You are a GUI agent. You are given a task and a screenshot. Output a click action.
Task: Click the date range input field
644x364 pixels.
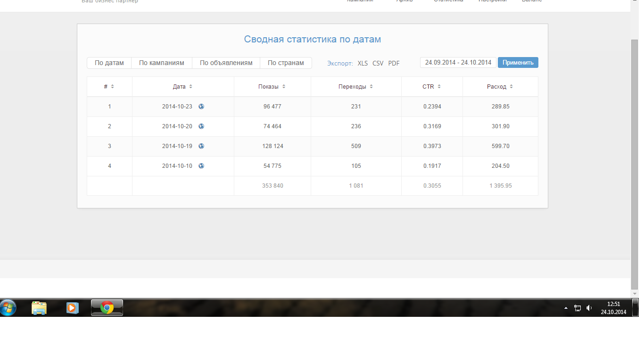tap(458, 62)
